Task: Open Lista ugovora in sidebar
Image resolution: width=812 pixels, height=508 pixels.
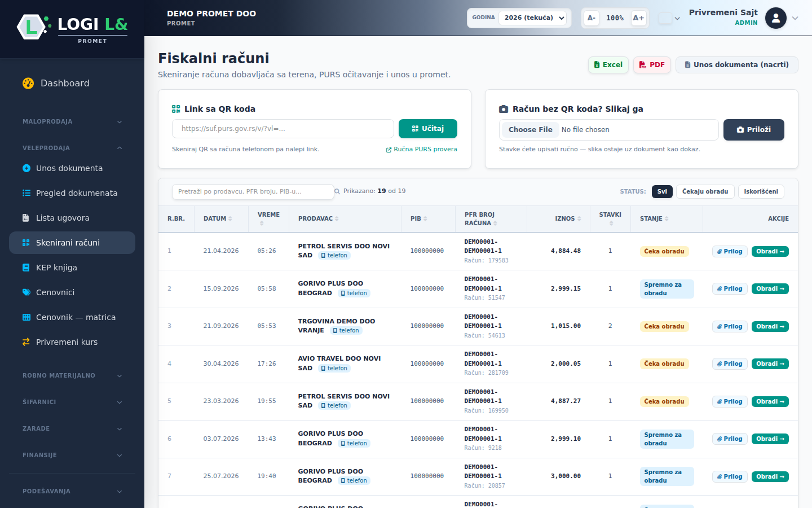Action: tap(72, 218)
